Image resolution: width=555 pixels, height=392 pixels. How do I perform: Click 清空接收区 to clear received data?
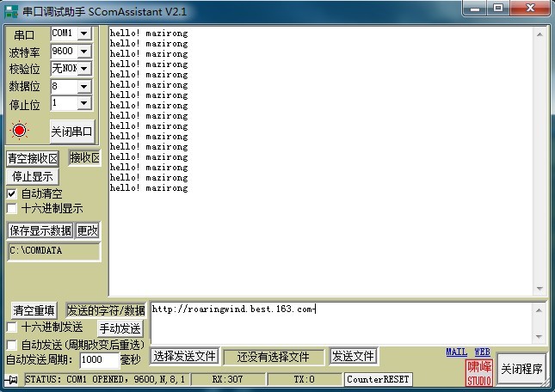pyautogui.click(x=34, y=158)
